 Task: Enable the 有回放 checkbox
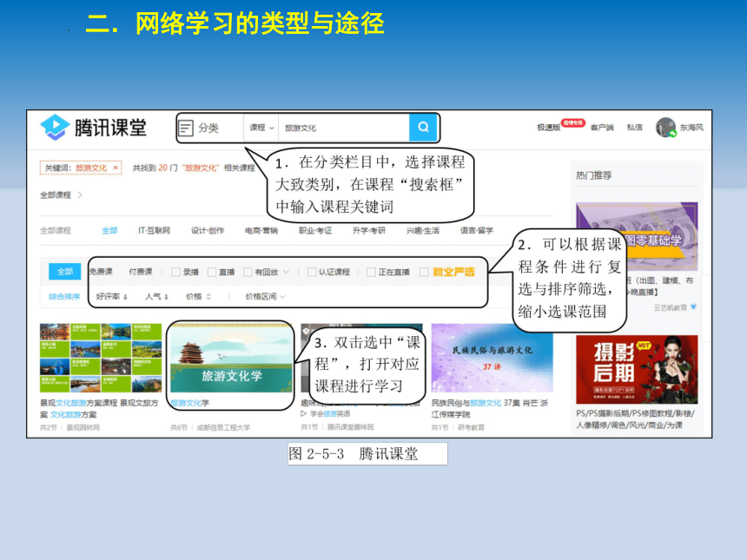pos(248,272)
